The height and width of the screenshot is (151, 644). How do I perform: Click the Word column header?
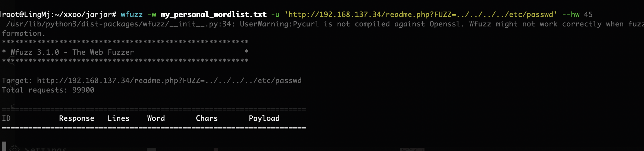[x=156, y=118]
